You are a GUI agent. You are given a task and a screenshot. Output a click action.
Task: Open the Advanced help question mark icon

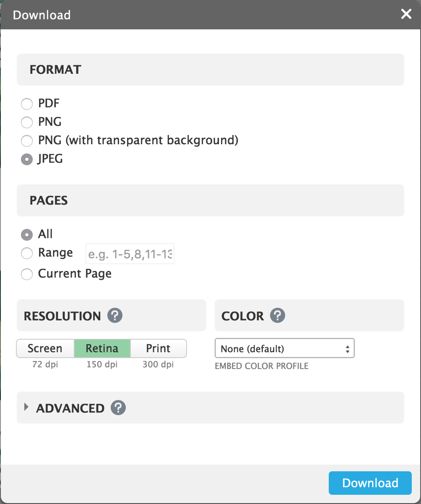tap(118, 408)
